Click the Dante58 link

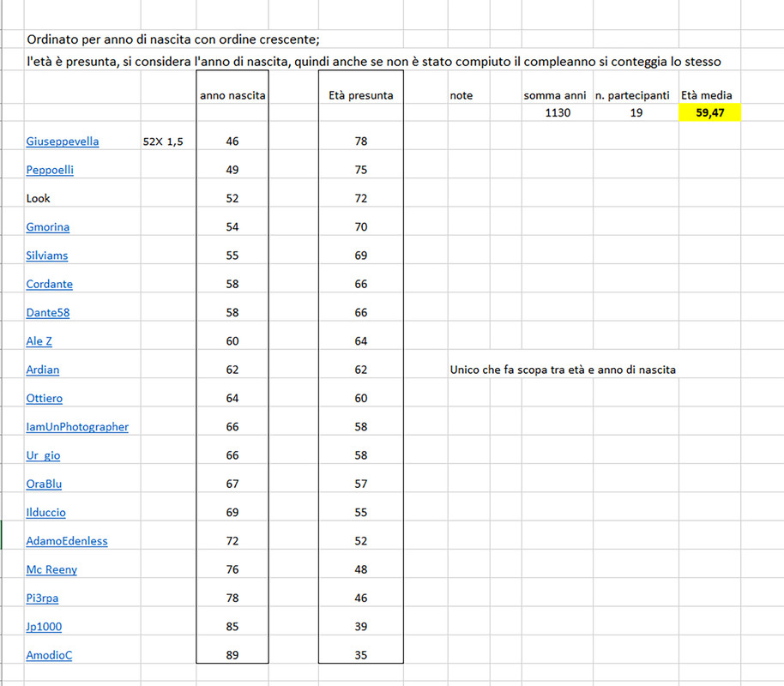point(47,312)
